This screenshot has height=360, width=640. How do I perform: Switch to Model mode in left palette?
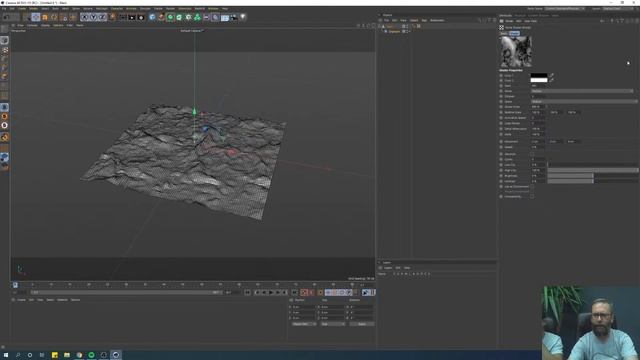(4, 40)
